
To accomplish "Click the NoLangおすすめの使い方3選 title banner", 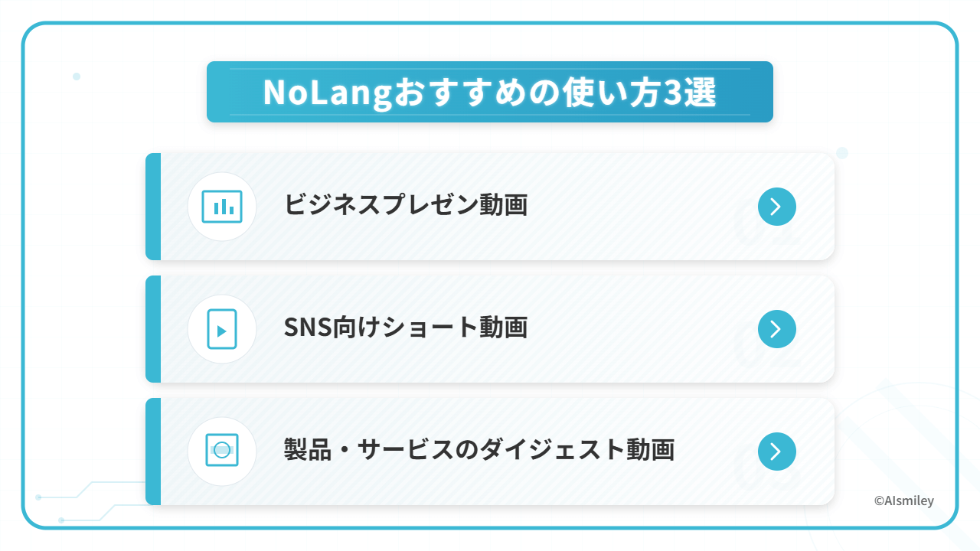I will [490, 92].
